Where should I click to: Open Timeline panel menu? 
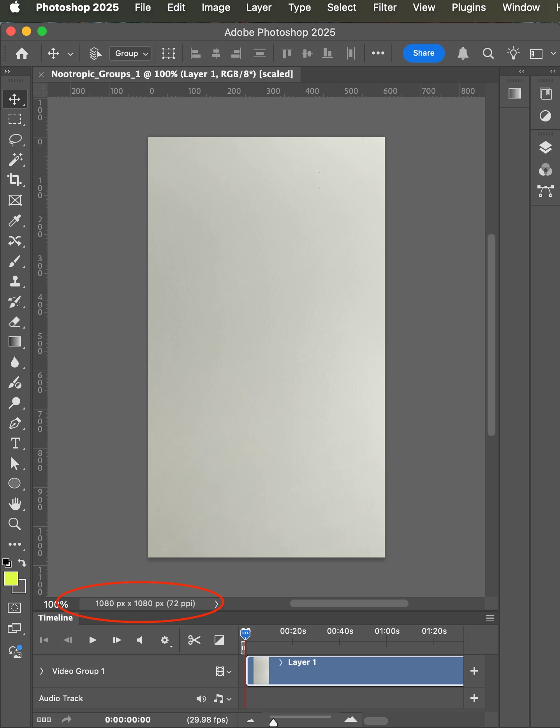coord(490,618)
